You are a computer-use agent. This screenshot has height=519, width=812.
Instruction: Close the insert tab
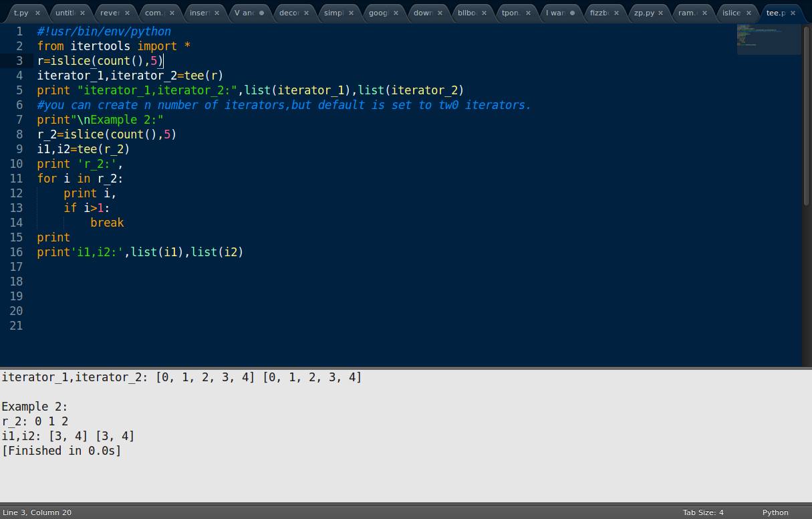217,13
